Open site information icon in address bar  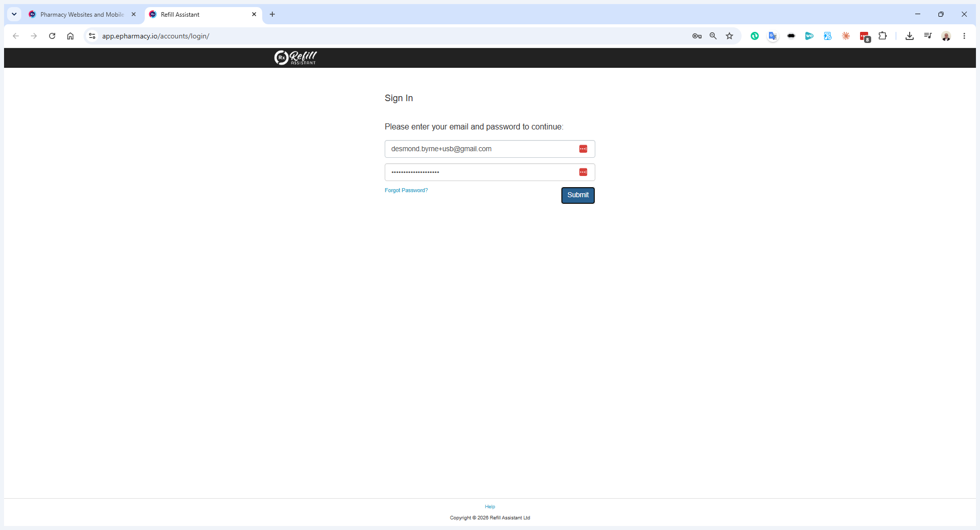coord(92,36)
